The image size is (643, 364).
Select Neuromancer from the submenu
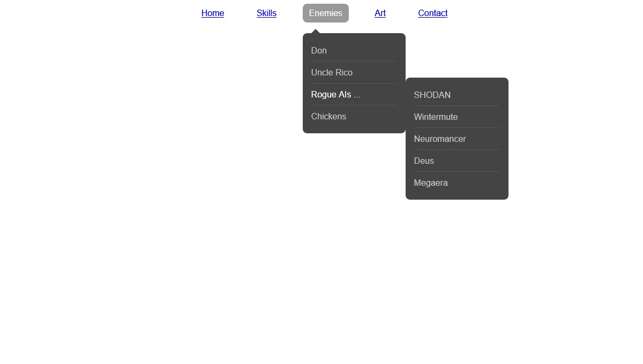click(x=440, y=139)
